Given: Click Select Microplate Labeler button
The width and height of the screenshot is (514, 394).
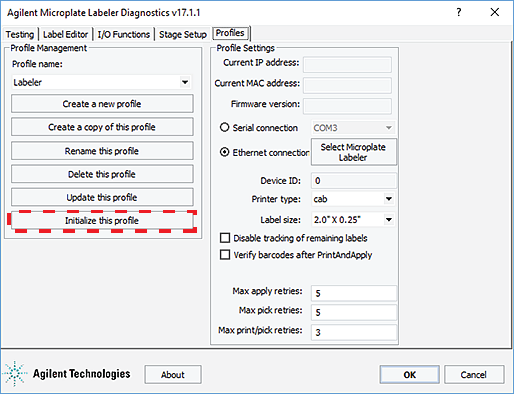Looking at the screenshot, I should click(354, 152).
